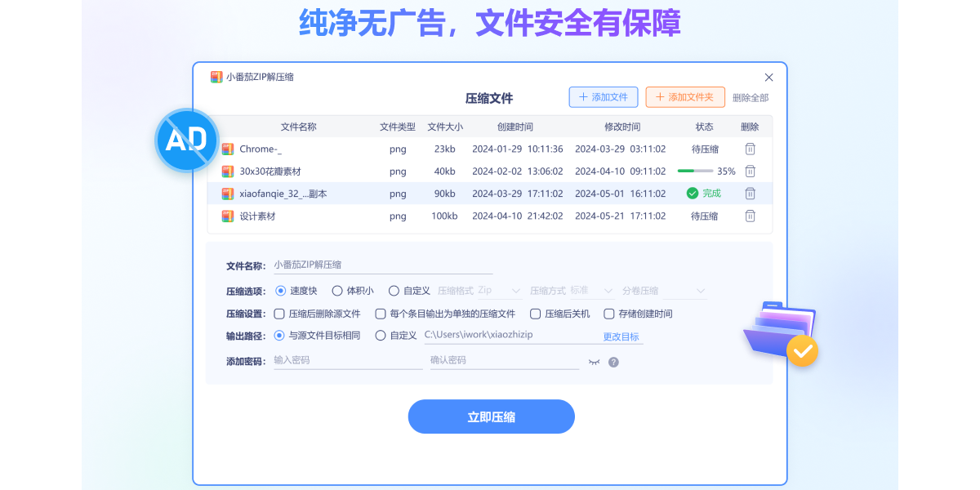Click the 添加文件夹 button
The width and height of the screenshot is (980, 490).
[x=685, y=97]
